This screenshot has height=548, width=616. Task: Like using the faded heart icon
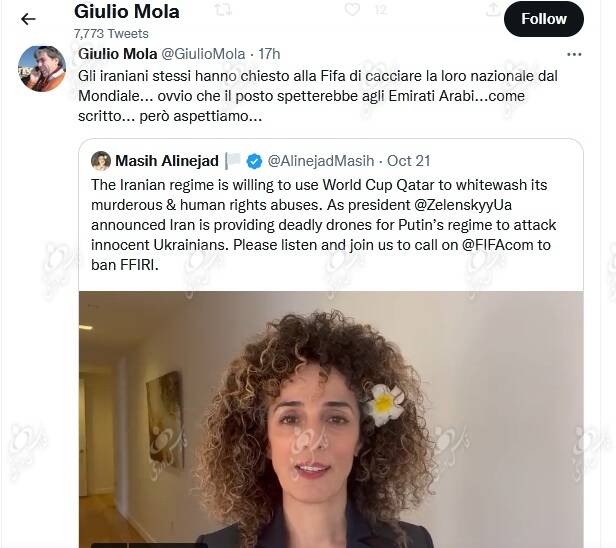coord(352,9)
